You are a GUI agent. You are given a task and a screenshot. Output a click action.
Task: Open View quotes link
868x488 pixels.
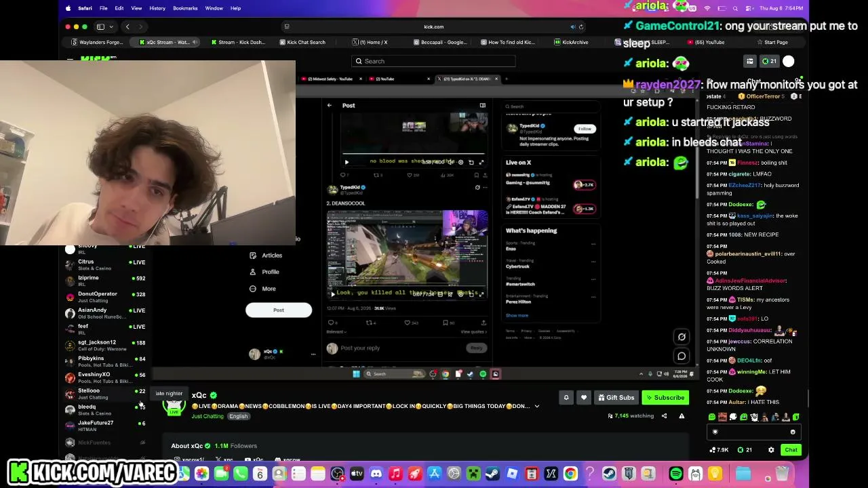pos(474,331)
